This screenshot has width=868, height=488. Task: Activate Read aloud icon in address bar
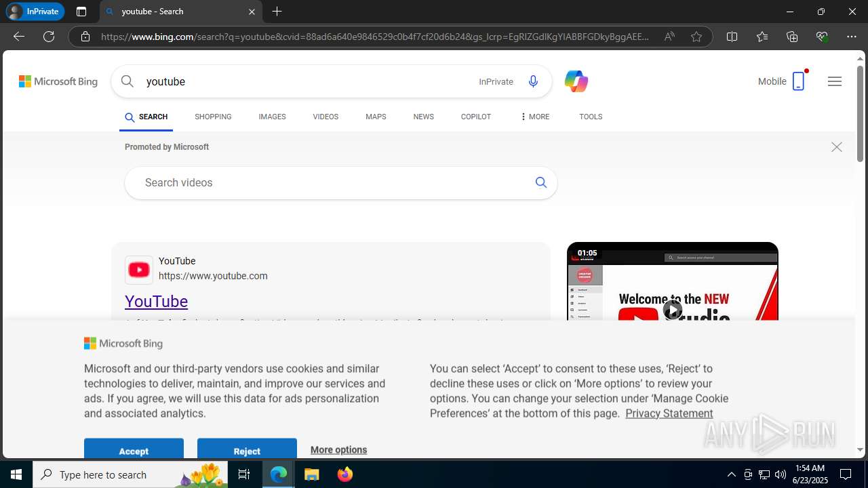coord(669,37)
